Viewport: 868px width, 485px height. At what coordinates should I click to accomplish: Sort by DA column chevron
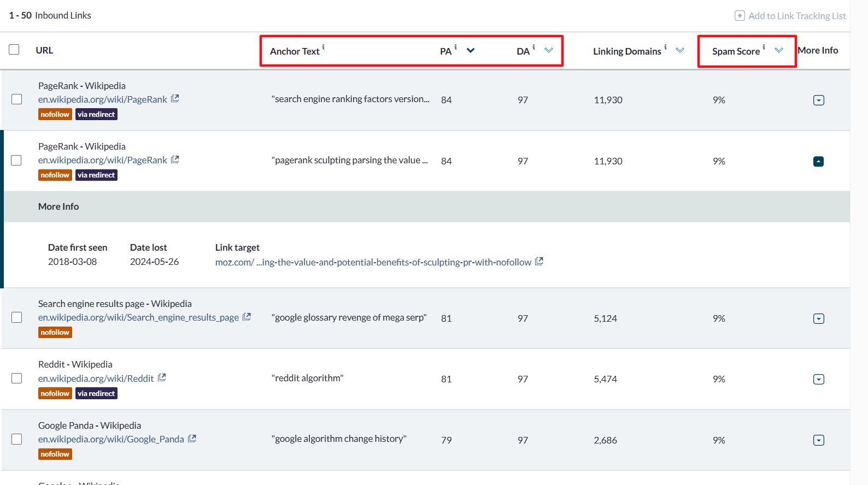tap(549, 50)
